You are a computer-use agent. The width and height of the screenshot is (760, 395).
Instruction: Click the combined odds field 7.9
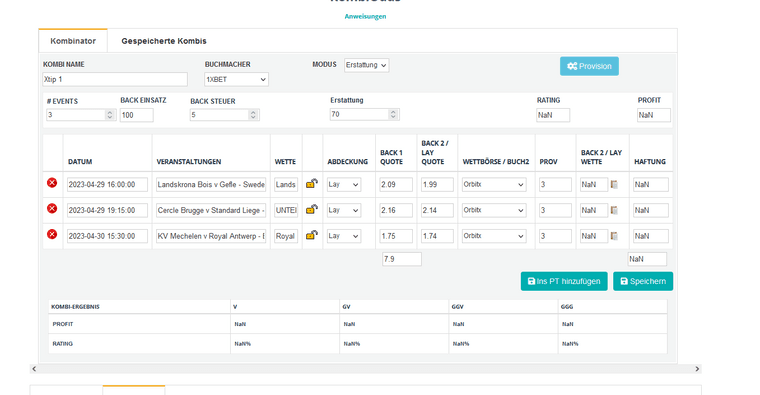[402, 259]
